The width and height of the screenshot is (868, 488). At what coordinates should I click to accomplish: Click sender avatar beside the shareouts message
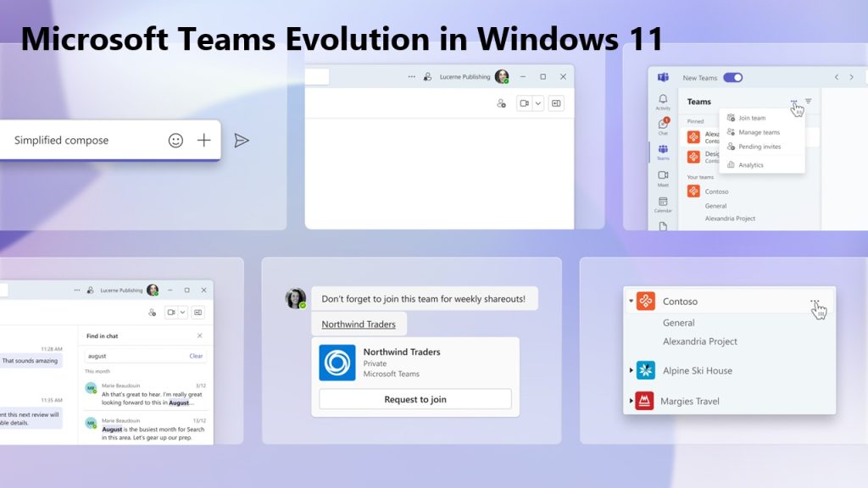point(296,298)
